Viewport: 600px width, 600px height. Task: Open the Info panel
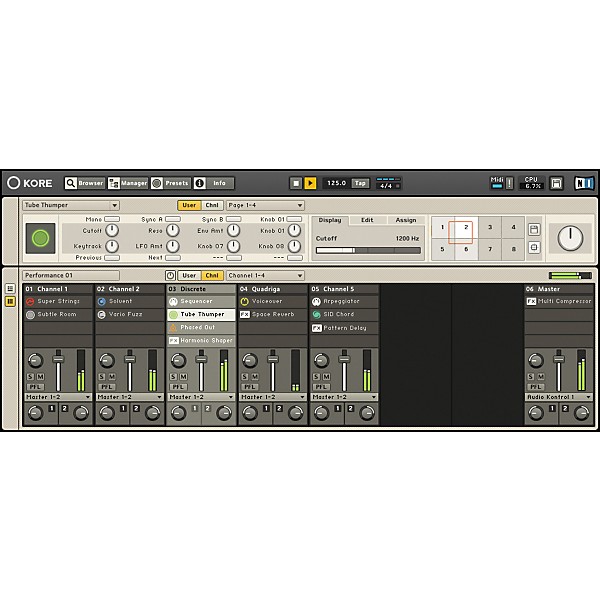click(x=214, y=183)
